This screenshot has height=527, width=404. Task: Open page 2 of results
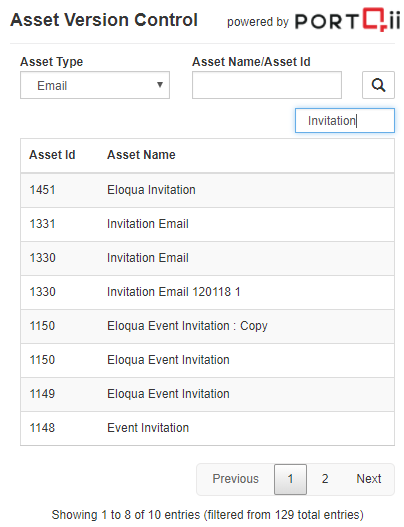[x=325, y=479]
